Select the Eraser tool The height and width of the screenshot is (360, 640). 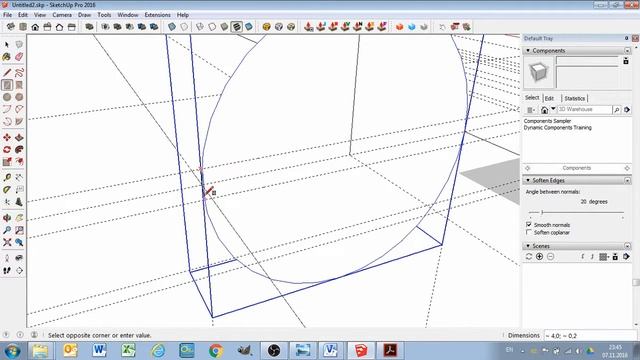pos(19,57)
